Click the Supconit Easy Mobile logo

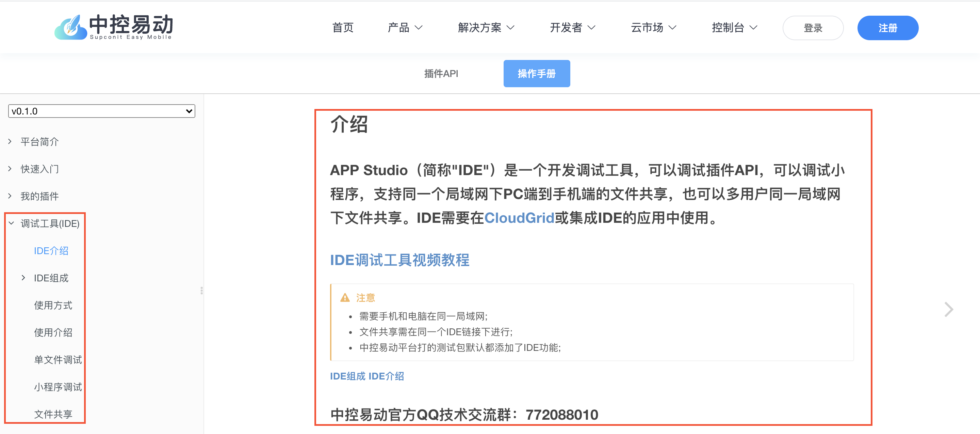click(x=113, y=27)
